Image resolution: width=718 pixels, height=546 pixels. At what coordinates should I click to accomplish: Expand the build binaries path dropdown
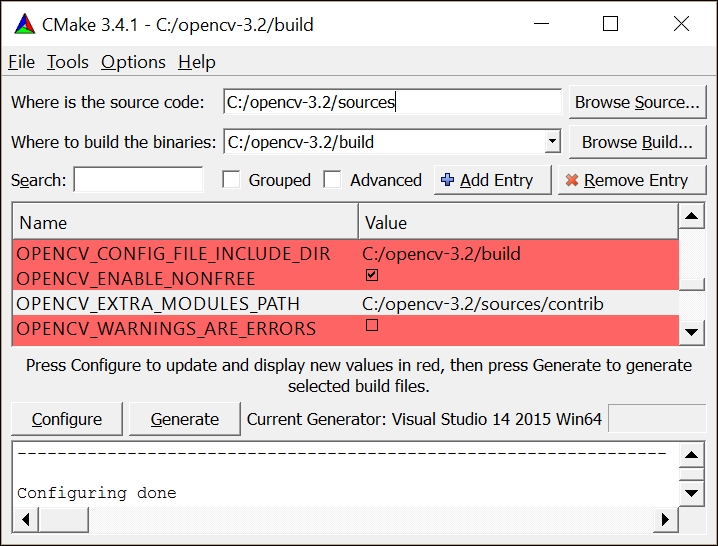pos(553,142)
